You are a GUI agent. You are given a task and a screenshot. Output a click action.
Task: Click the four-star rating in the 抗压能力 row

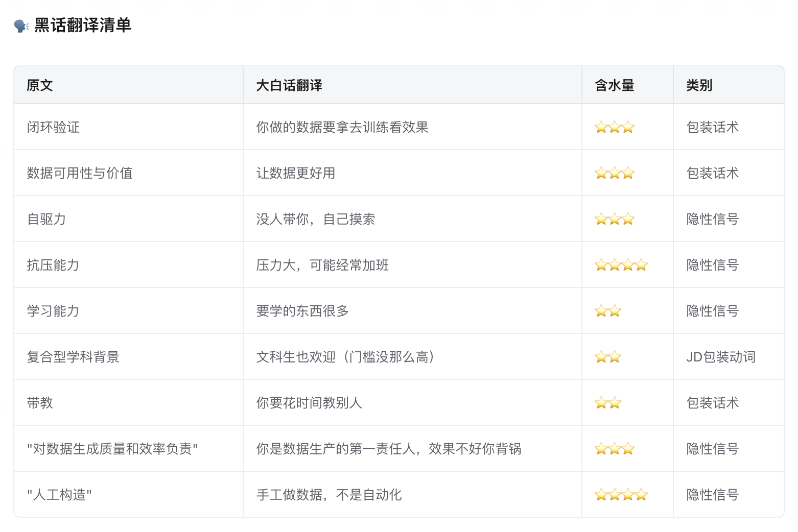click(621, 265)
